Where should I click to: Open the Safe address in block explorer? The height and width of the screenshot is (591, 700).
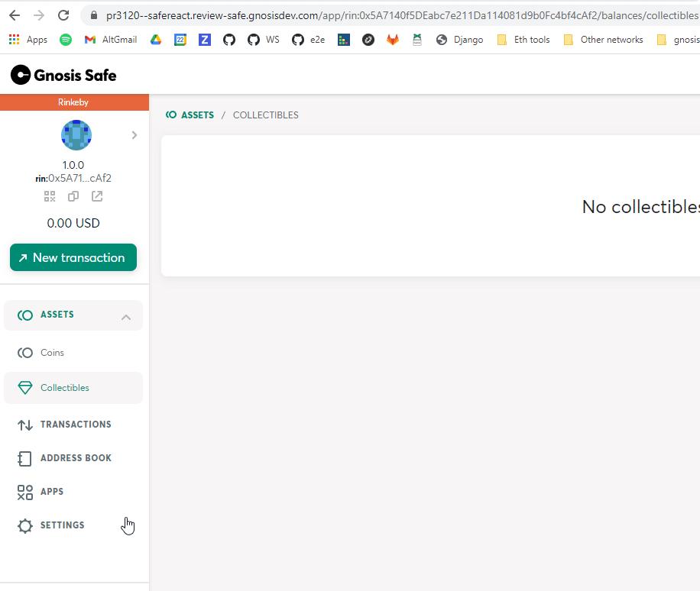click(x=97, y=196)
